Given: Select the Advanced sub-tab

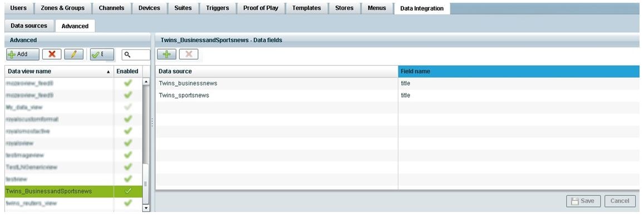Looking at the screenshot, I should pos(75,26).
